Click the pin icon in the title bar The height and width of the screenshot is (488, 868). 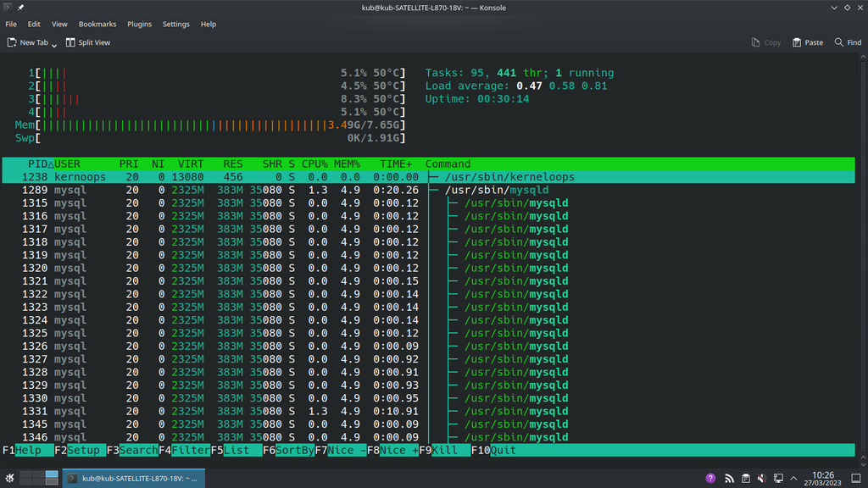pyautogui.click(x=20, y=8)
